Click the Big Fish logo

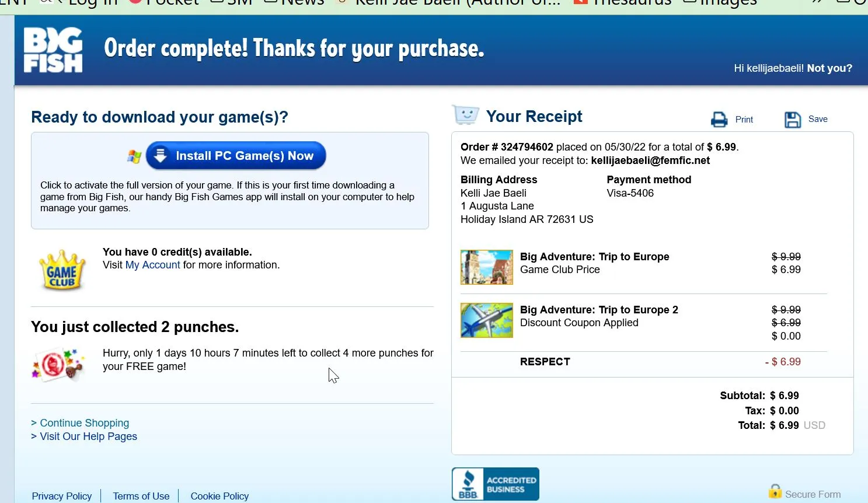click(53, 50)
